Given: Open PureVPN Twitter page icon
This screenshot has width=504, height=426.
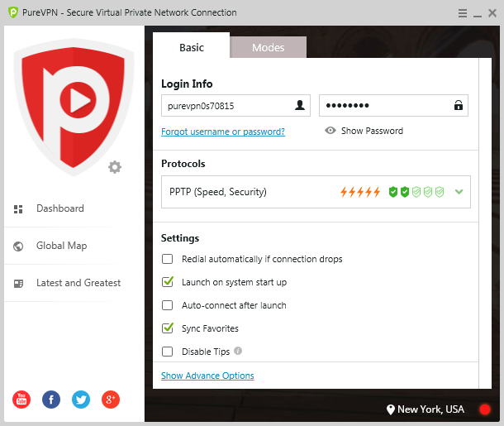Looking at the screenshot, I should point(81,400).
